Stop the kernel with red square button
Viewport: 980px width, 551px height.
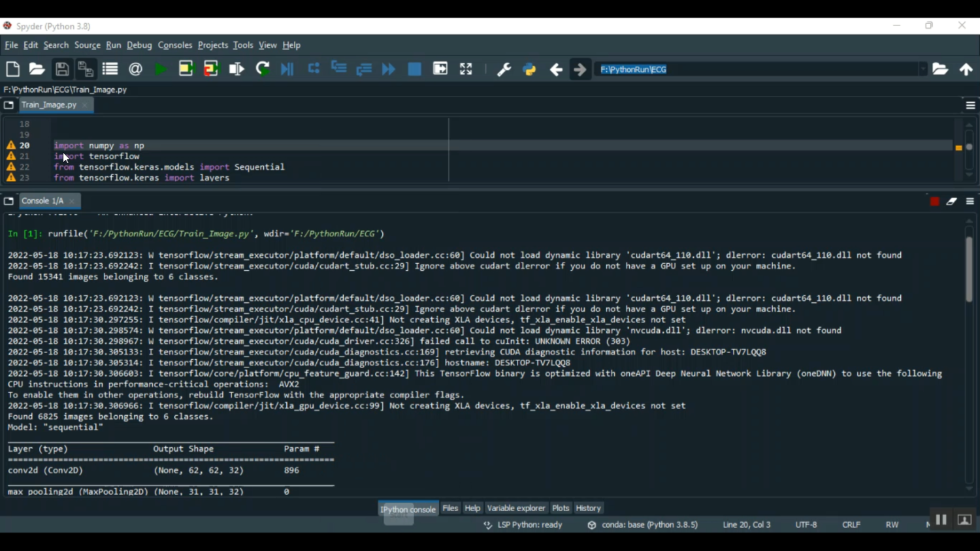(934, 201)
